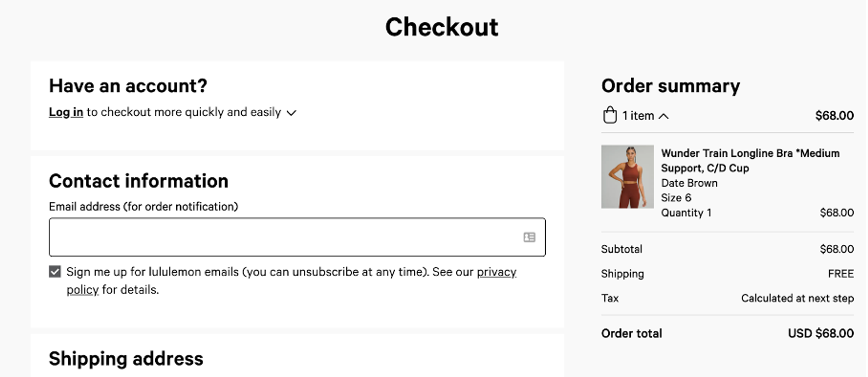Click the Size 6 label

(675, 198)
